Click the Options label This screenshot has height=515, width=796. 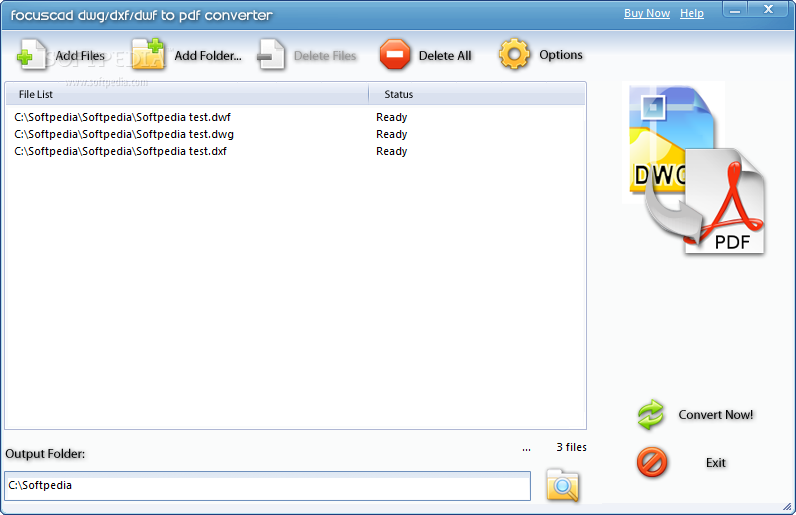click(560, 55)
